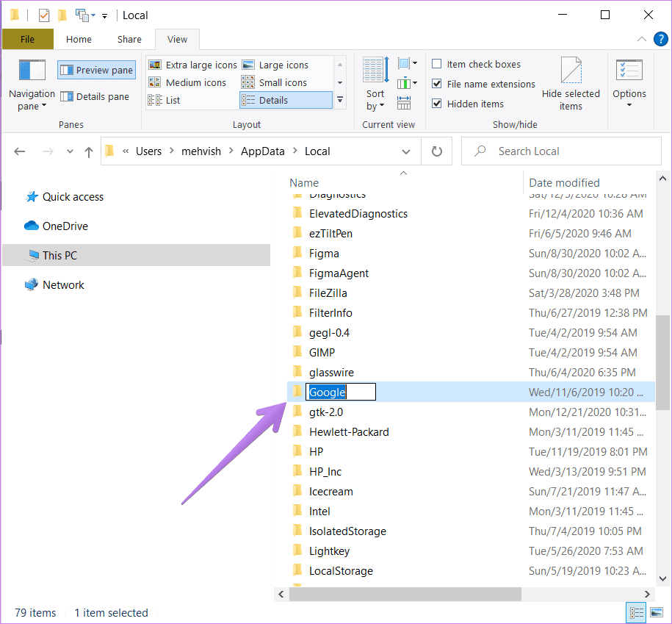Select the gtk-2.0 folder

325,412
